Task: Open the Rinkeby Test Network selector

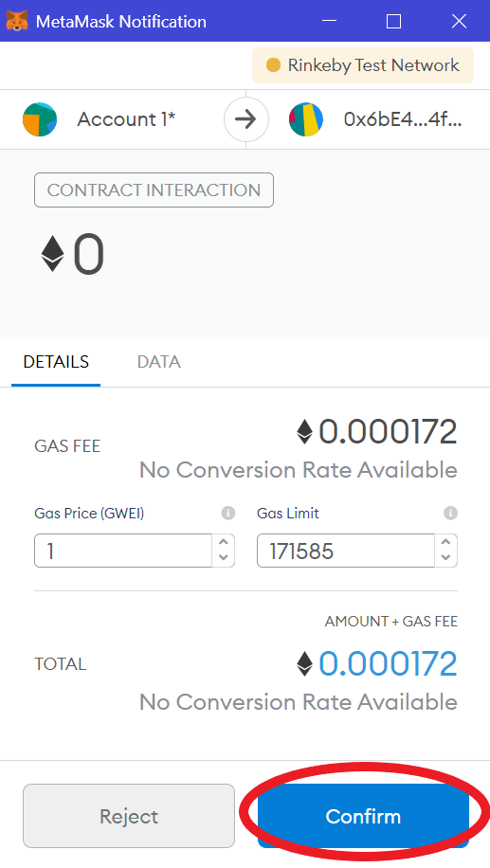Action: [x=363, y=65]
